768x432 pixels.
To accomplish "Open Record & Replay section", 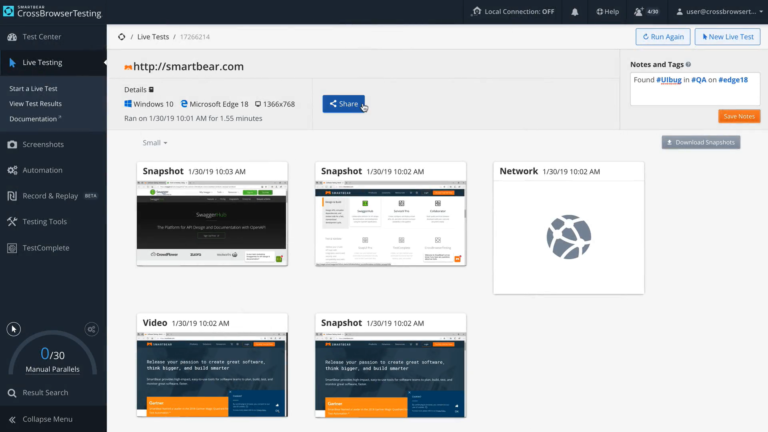I will pyautogui.click(x=50, y=196).
